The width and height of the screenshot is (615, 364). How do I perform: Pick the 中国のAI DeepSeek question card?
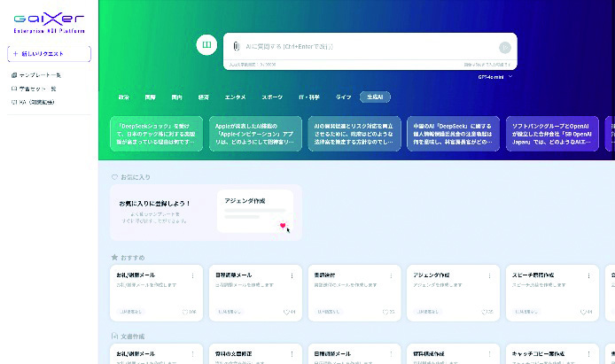point(453,134)
